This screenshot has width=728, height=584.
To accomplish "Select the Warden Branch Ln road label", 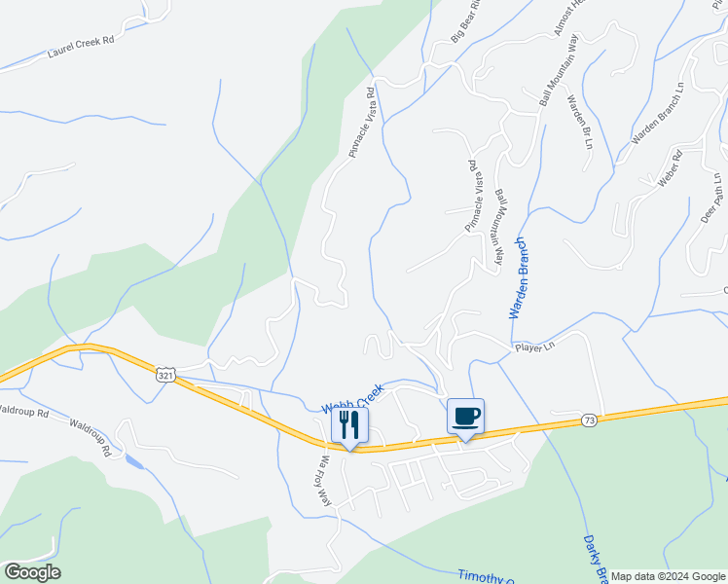I will (657, 113).
